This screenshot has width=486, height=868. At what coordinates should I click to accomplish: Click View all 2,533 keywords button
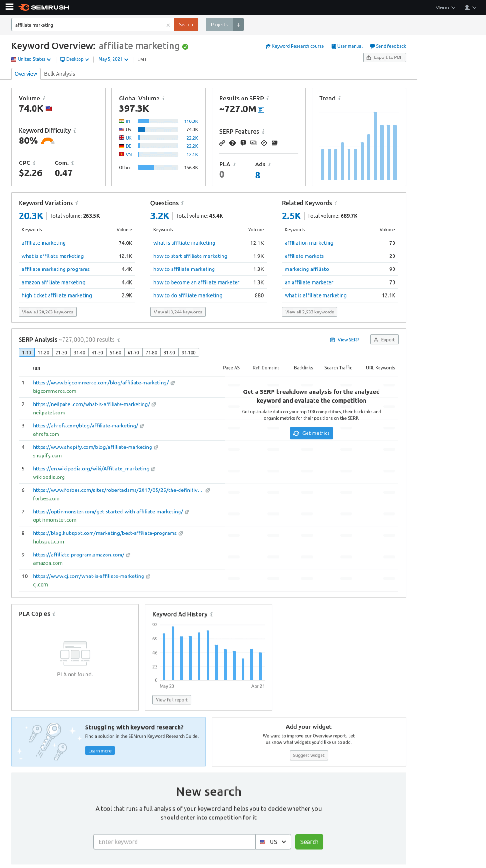click(309, 312)
